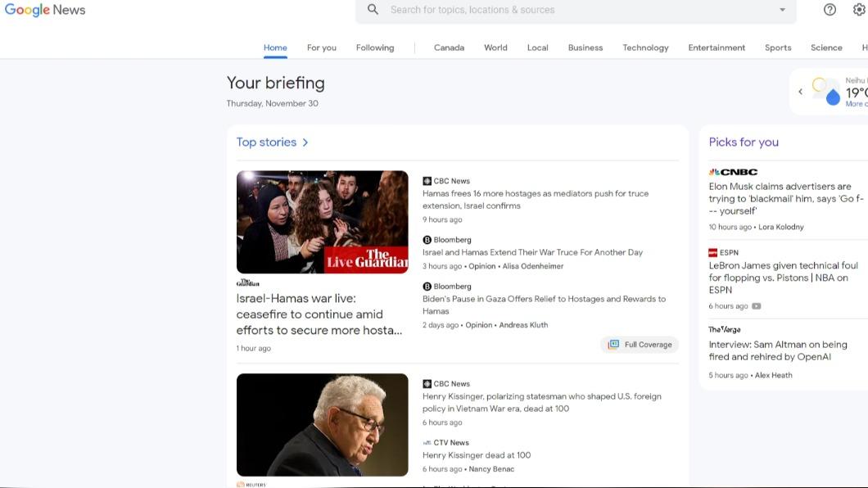Click the CTV News logo

[427, 443]
